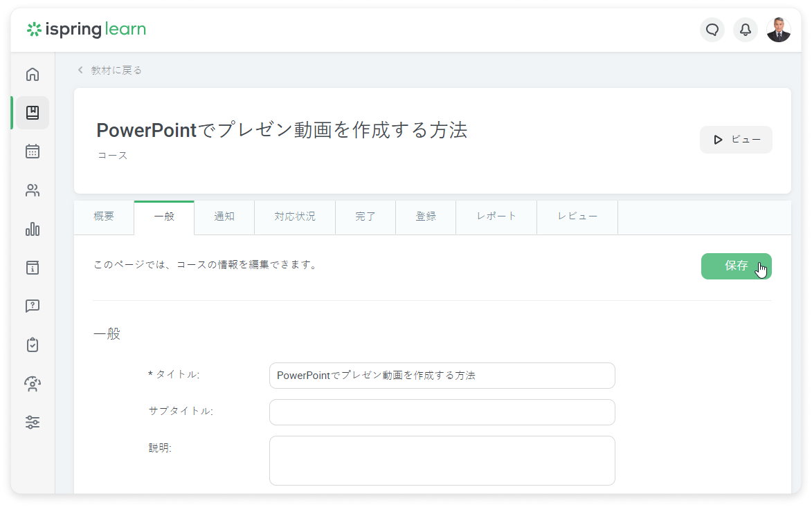The width and height of the screenshot is (812, 507).
Task: Open the user profile avatar
Action: coord(779,30)
